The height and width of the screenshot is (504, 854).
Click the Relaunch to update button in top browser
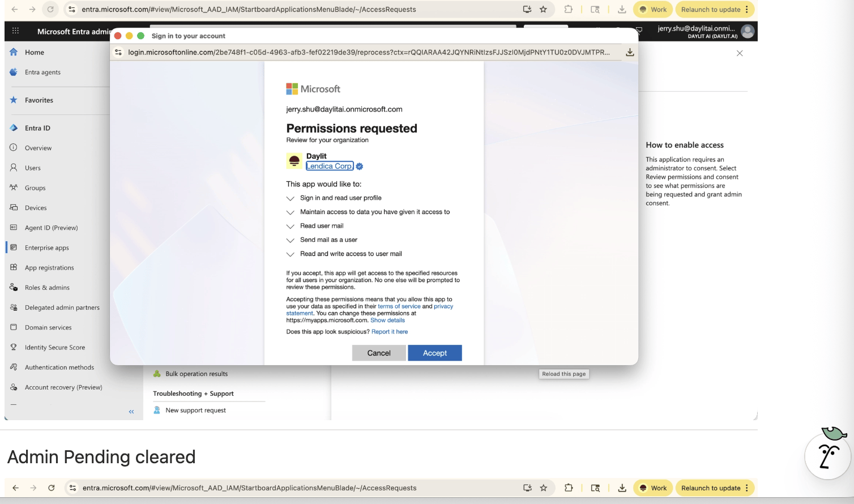[715, 9]
